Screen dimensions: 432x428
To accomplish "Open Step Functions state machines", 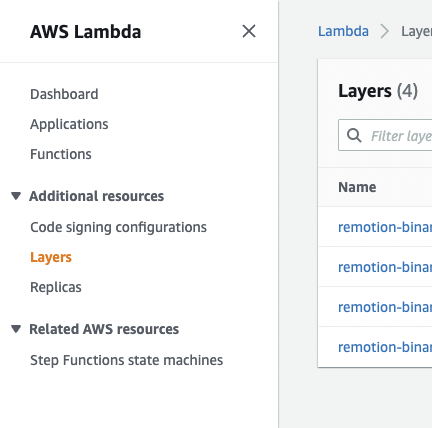I will [x=126, y=360].
